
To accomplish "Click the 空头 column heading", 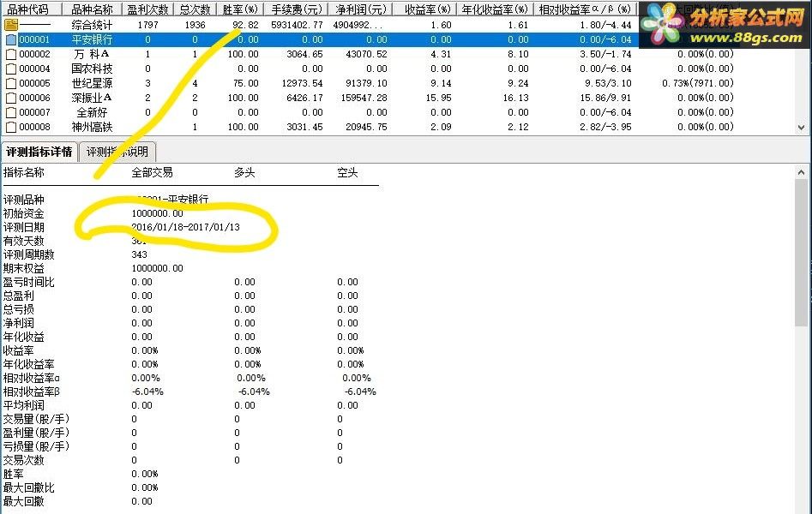I will [347, 172].
